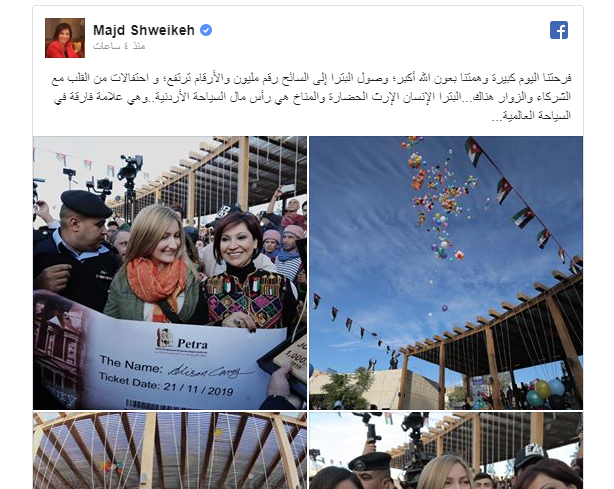
Task: Open the bottom-right crowd and cameras photo
Action: pos(446,450)
